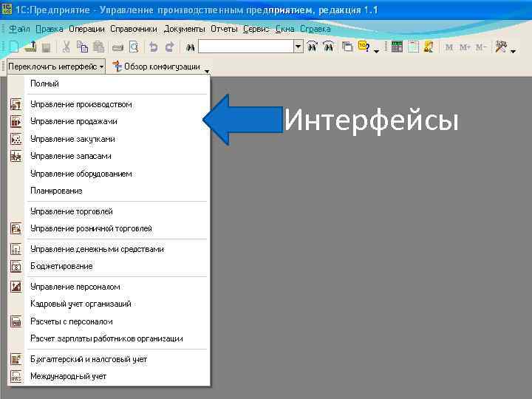This screenshot has width=532, height=399.
Task: Select Кадровый учет организаций interface
Action: click(x=109, y=304)
